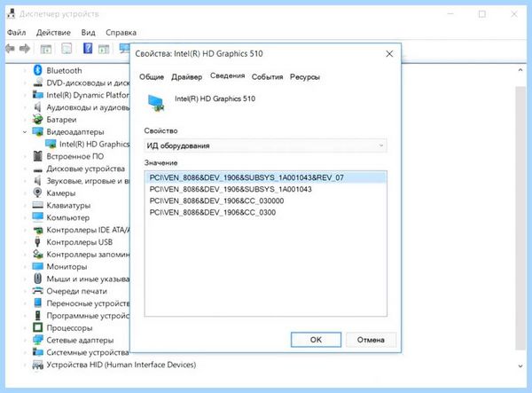Screen dimensions: 532x393
Task: Click the device icon in properties dialog
Action: [x=156, y=103]
